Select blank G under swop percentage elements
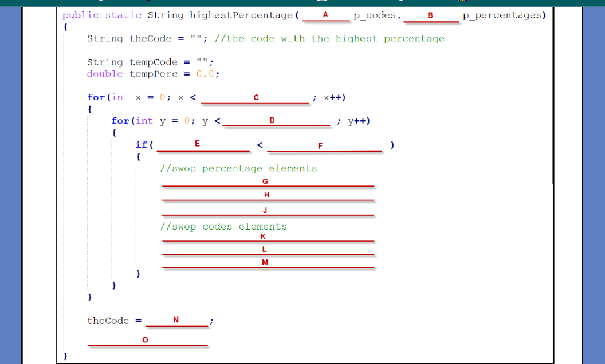The image size is (605, 364). pyautogui.click(x=268, y=184)
